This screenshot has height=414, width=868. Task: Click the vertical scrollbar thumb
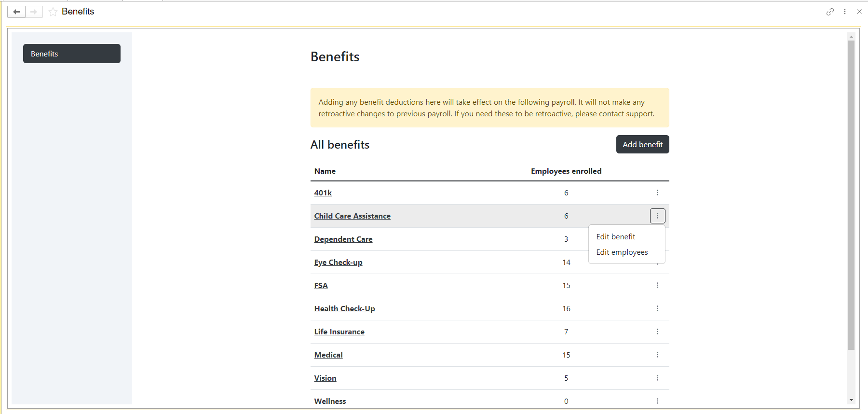pyautogui.click(x=851, y=195)
